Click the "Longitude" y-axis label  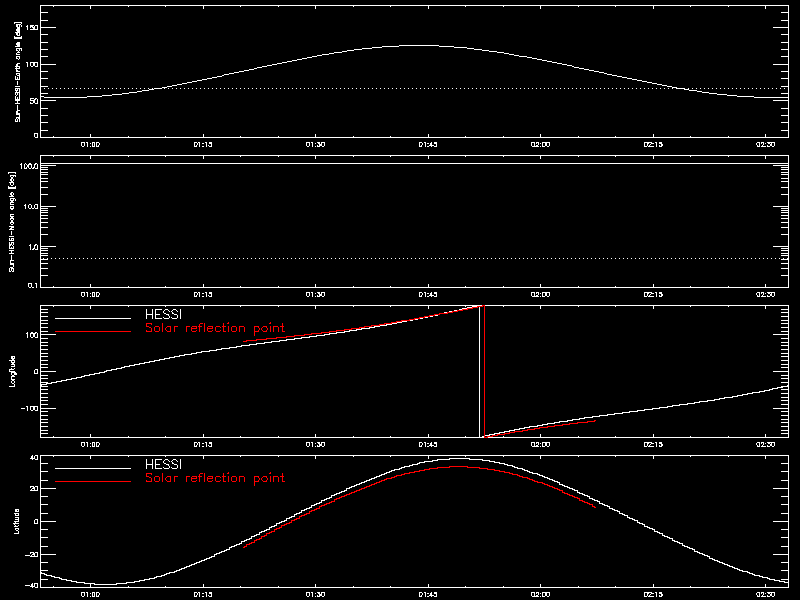tap(13, 371)
